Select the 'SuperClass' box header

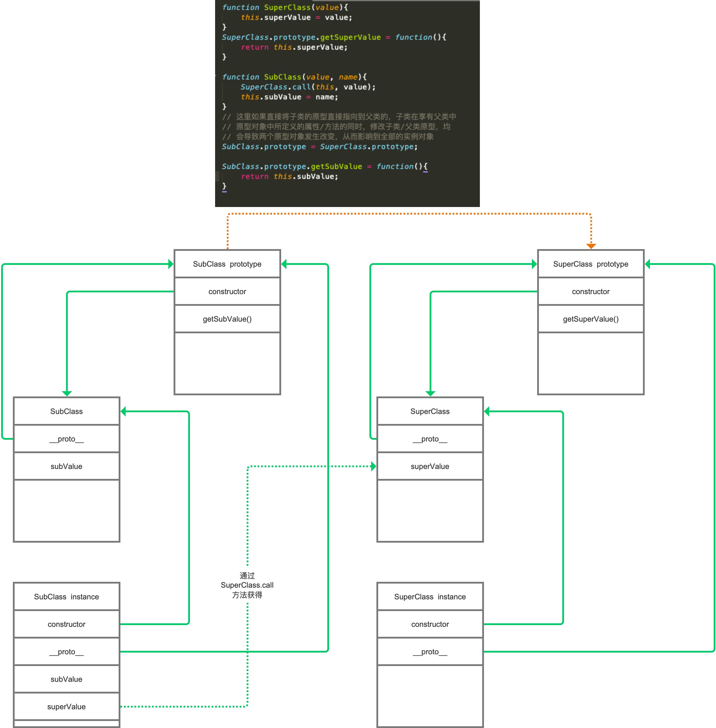430,411
